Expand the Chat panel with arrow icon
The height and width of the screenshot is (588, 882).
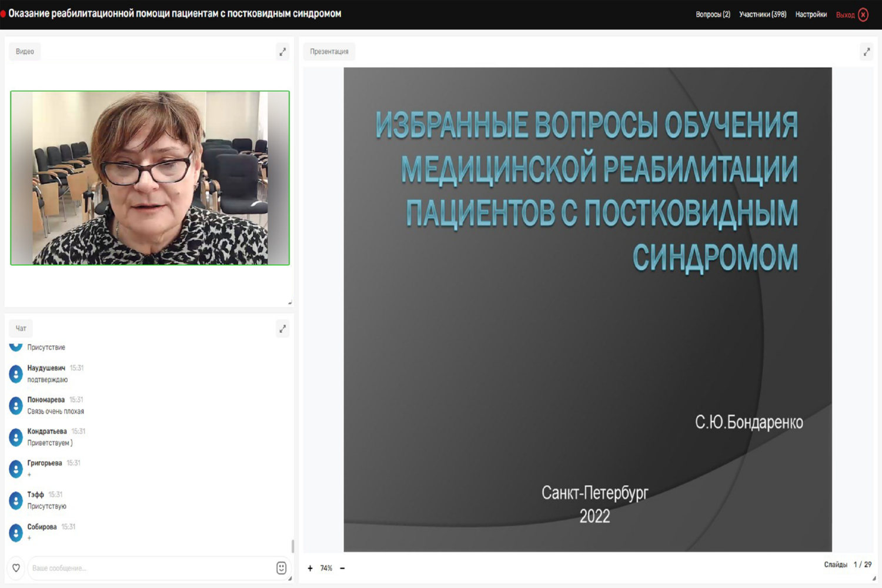(x=283, y=329)
